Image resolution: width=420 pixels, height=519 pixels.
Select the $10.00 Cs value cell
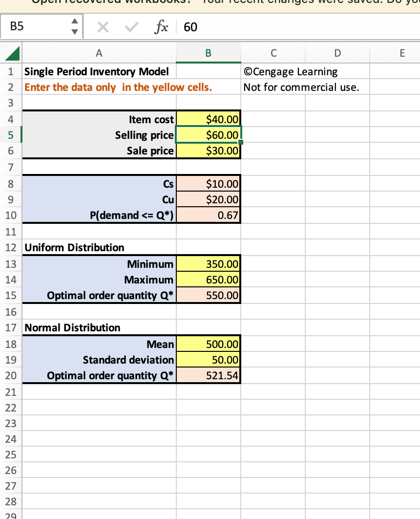click(x=209, y=184)
